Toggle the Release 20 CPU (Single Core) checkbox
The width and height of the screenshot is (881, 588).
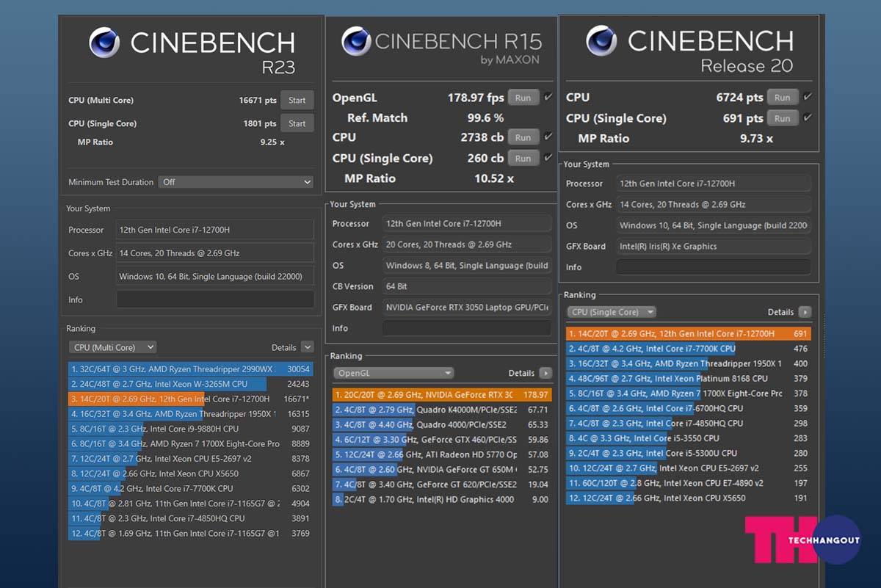808,117
